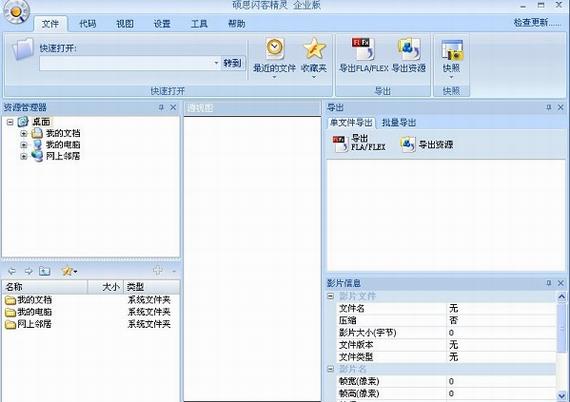570x402 pixels.
Task: Click the quick open folder icon
Action: 23,49
